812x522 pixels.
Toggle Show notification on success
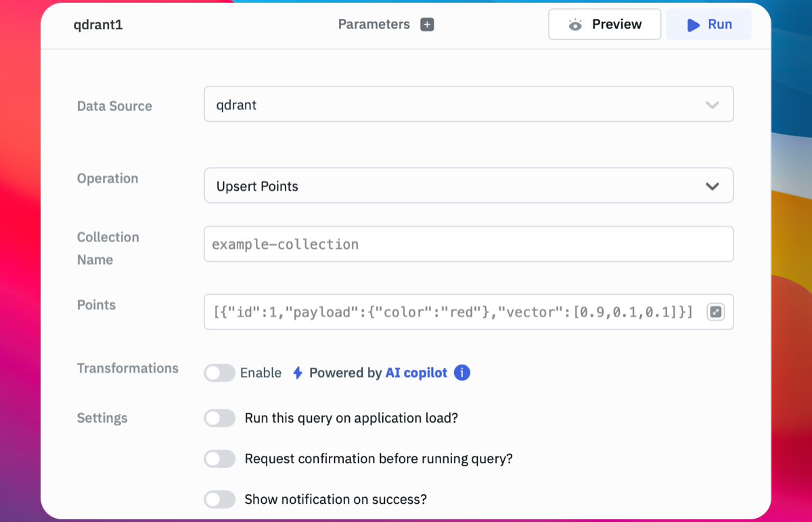(220, 500)
